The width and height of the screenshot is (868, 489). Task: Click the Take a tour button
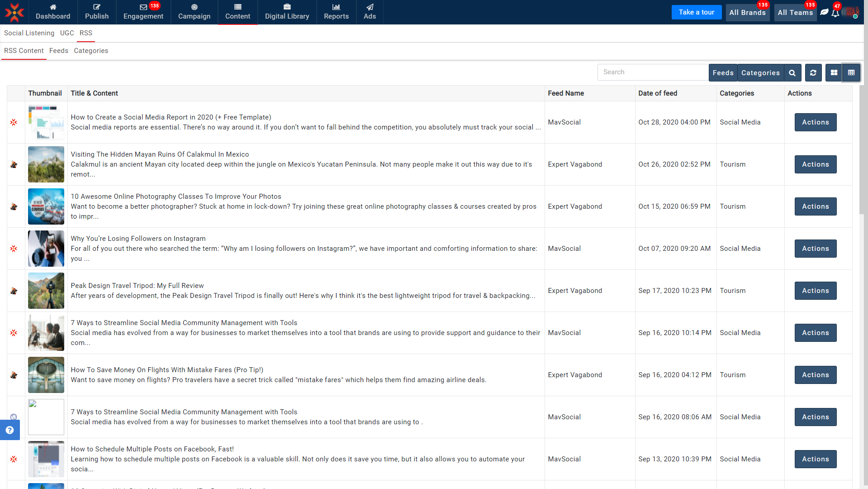[696, 12]
